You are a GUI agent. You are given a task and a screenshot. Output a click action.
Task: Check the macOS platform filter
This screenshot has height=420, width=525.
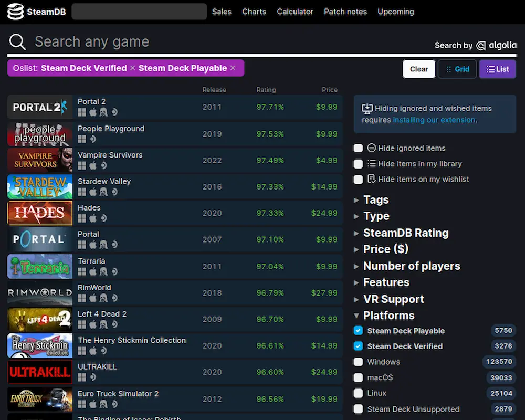pos(358,377)
